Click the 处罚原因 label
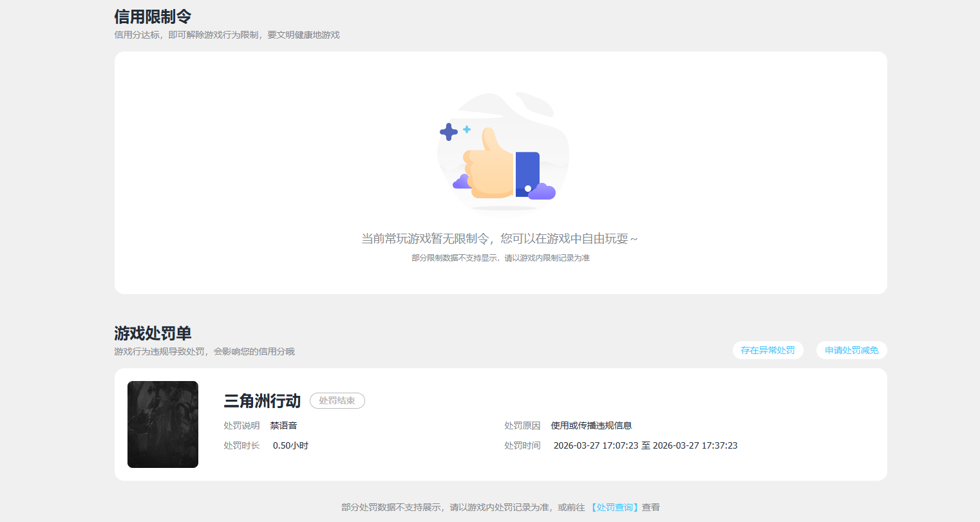 point(522,425)
